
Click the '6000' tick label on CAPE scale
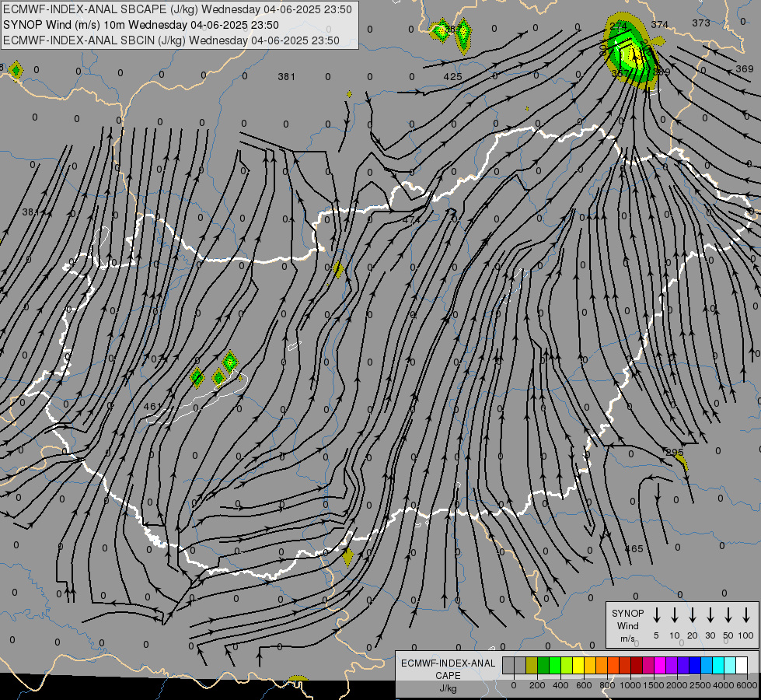tap(747, 685)
